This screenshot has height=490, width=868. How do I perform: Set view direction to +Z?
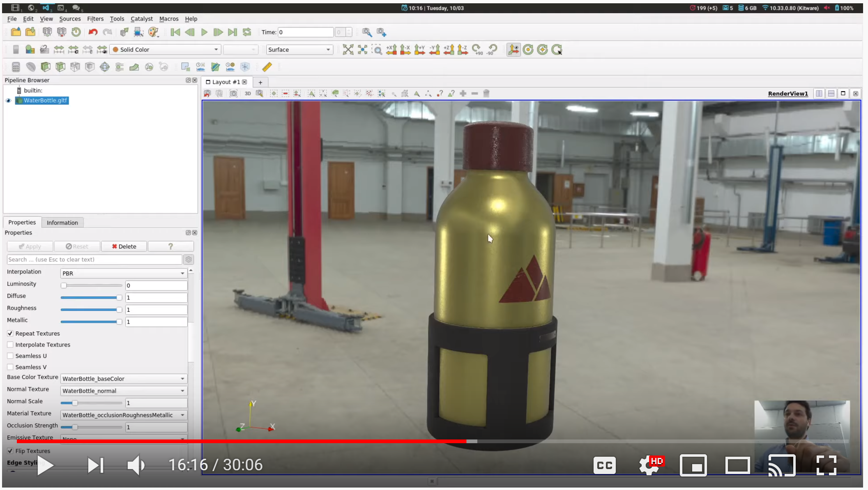449,50
